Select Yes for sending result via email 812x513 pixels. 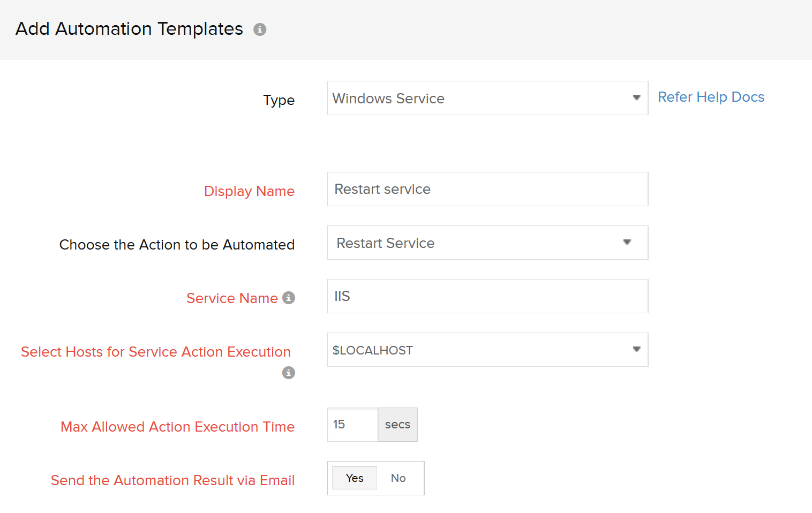(x=355, y=478)
